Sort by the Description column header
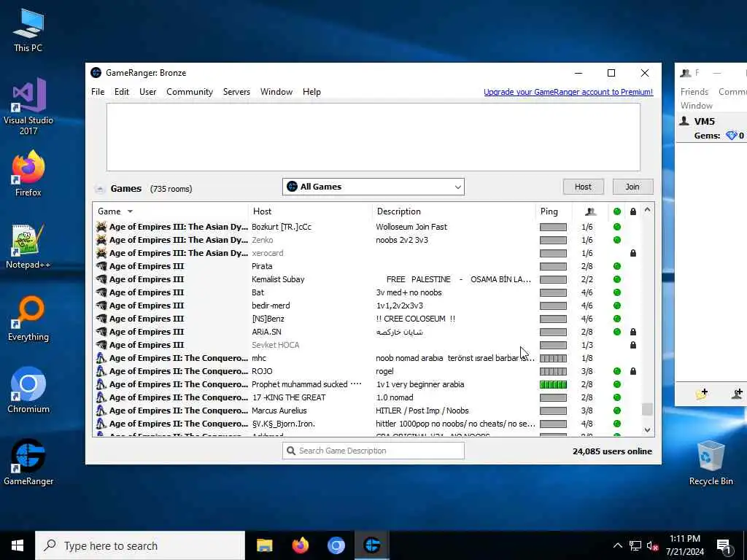The image size is (747, 560). 399,211
